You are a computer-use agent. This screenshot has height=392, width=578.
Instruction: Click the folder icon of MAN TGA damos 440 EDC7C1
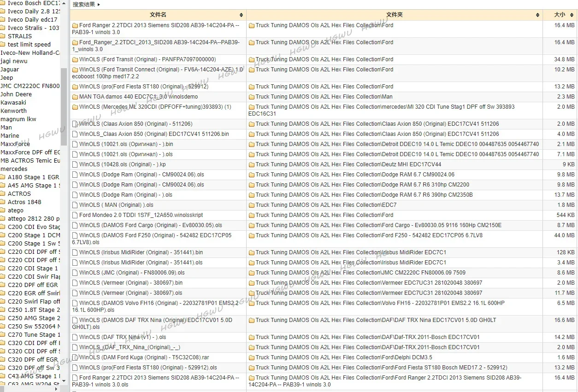click(x=75, y=97)
